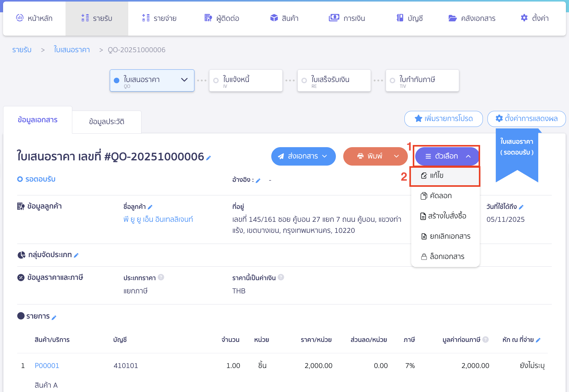This screenshot has width=569, height=392.
Task: Click edit pencil beside อ้างอิง reference
Action: (x=258, y=181)
